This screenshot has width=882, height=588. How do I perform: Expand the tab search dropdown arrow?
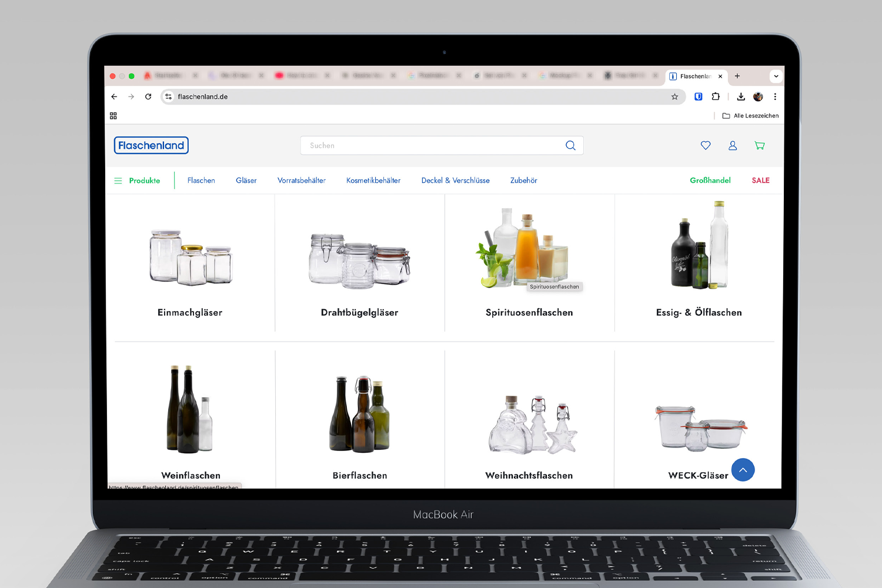pos(776,76)
